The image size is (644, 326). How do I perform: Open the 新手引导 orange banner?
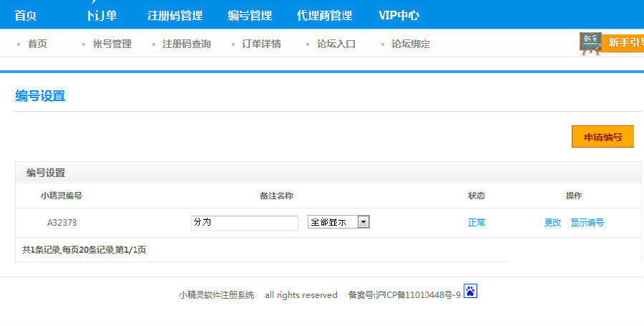coord(623,43)
